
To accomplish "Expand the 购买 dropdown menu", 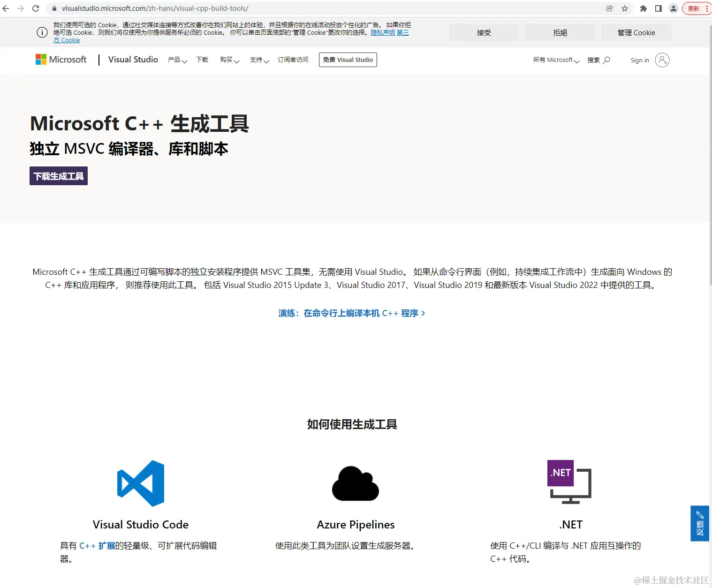I will click(x=230, y=60).
